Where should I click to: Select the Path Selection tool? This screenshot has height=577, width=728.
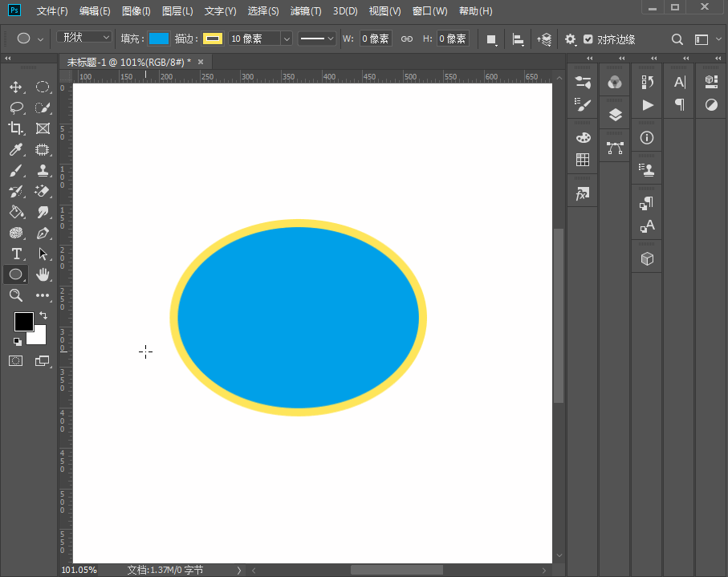pyautogui.click(x=43, y=254)
